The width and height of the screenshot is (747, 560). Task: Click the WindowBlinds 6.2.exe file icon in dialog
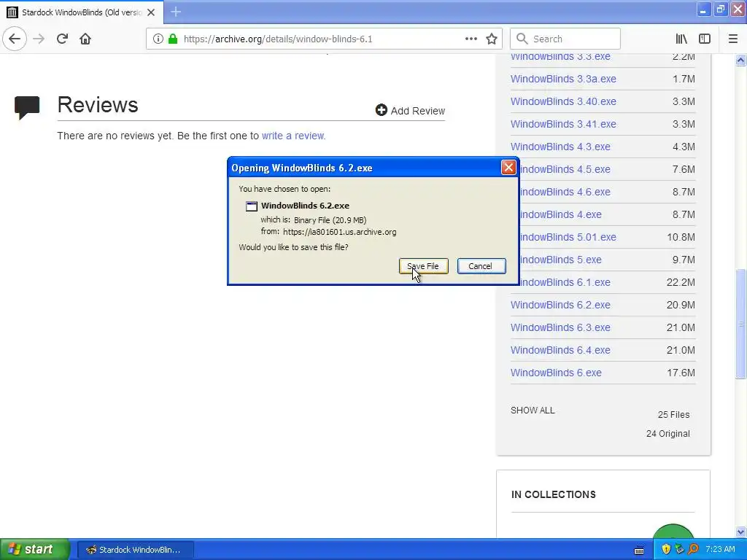252,206
